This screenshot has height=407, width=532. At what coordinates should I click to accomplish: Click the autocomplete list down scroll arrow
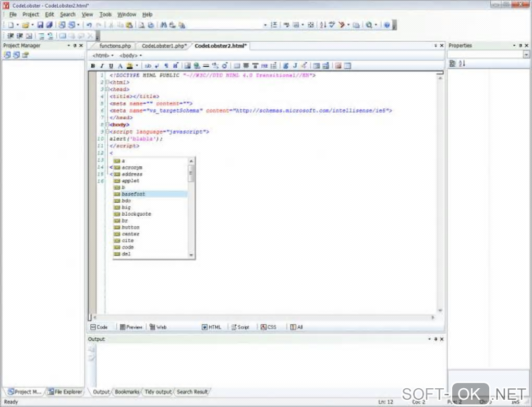pos(191,255)
